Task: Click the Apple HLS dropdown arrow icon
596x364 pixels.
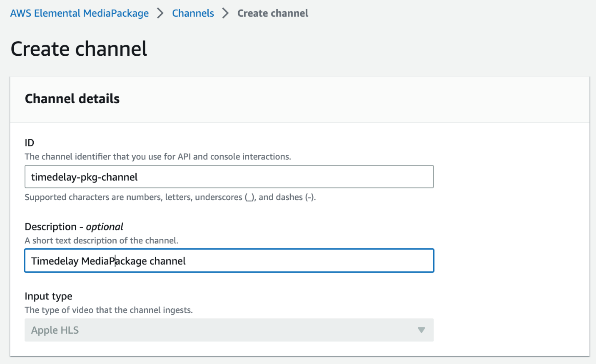Action: (x=421, y=330)
